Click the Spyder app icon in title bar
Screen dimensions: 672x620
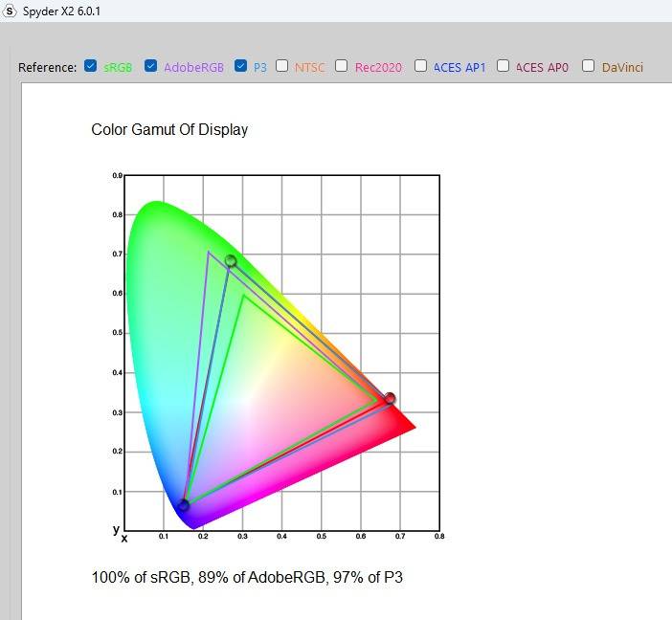(x=11, y=11)
